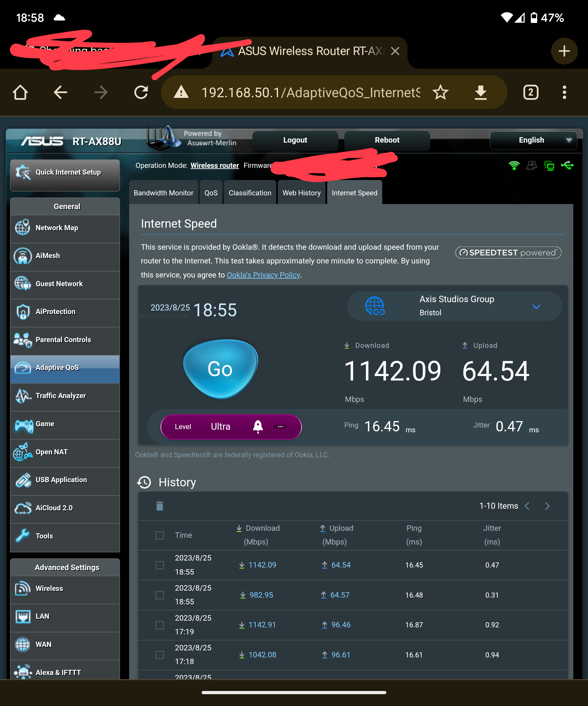Tick checkbox for the 982.95 Mbps entry
Screen dimensions: 588x706
(x=159, y=595)
